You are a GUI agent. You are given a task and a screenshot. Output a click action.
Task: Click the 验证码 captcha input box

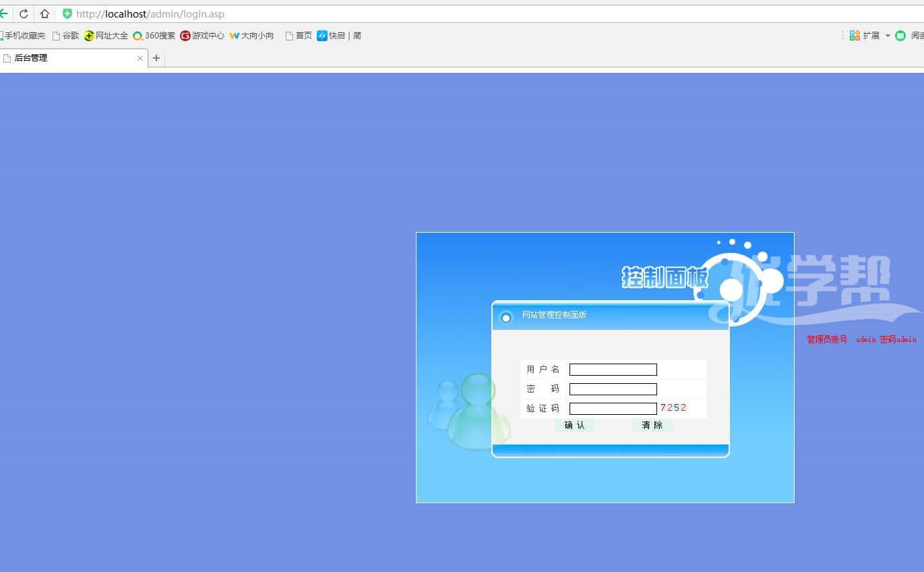pyautogui.click(x=613, y=409)
